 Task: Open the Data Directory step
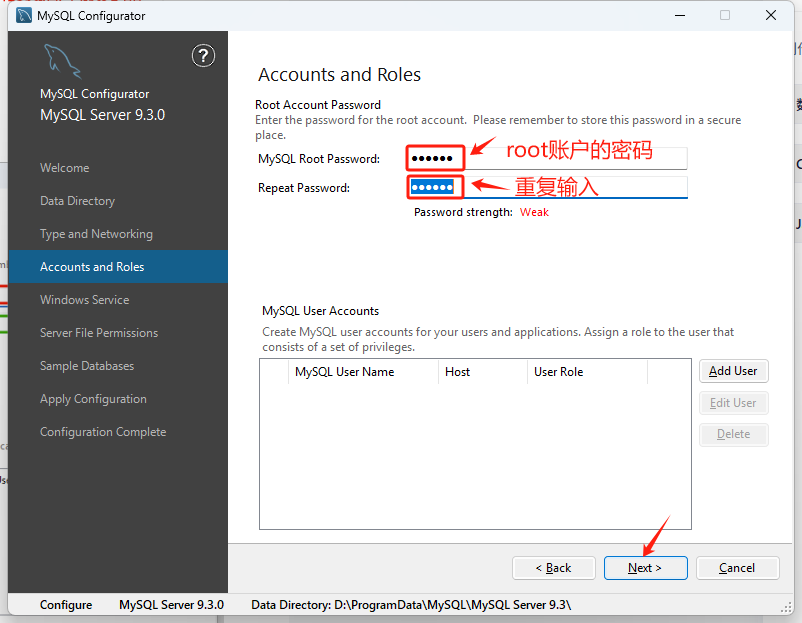point(77,201)
